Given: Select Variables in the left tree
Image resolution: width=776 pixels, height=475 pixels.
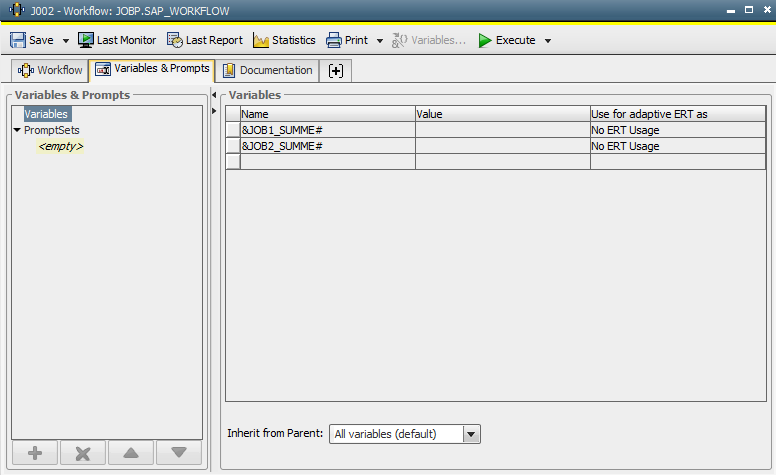Looking at the screenshot, I should click(46, 114).
